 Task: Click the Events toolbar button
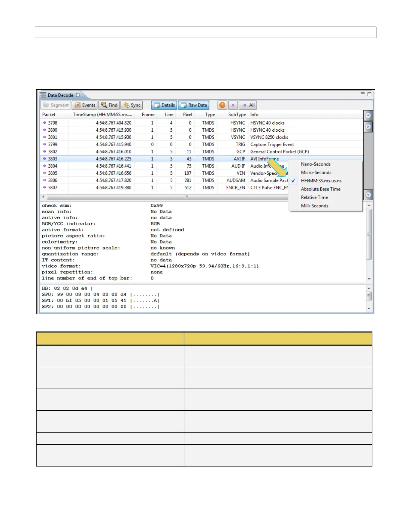click(x=85, y=105)
